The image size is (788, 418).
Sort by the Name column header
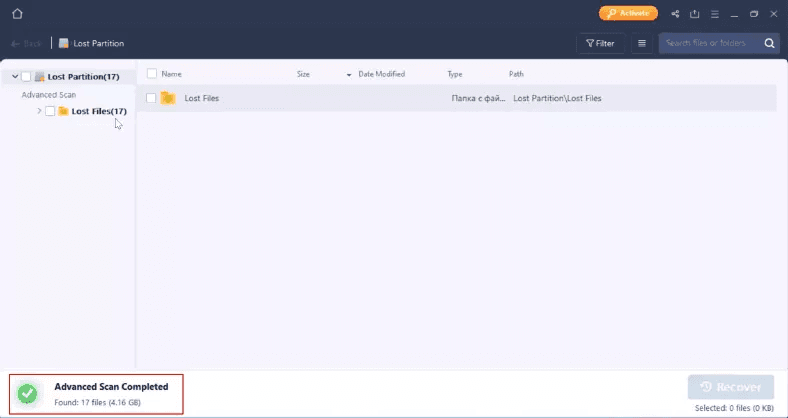tap(171, 74)
